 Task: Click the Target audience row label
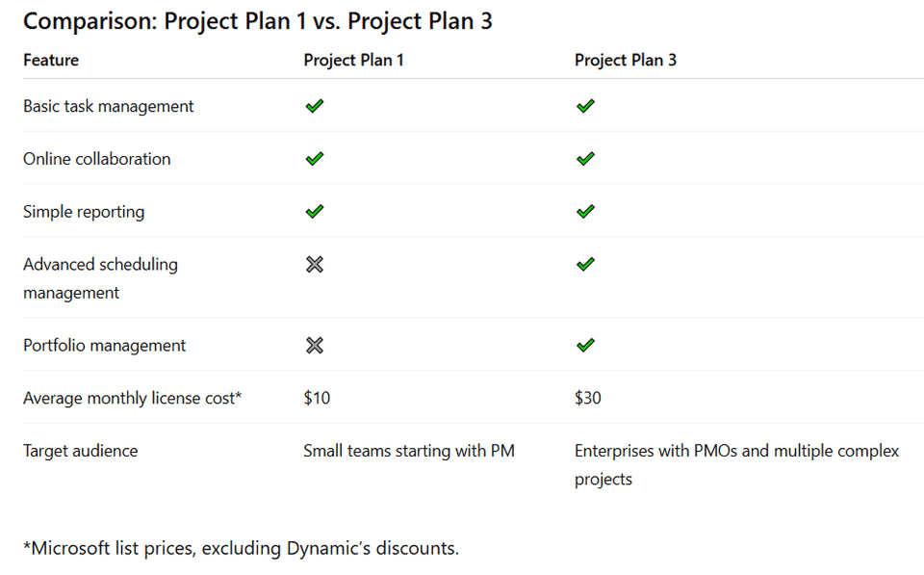coord(81,451)
